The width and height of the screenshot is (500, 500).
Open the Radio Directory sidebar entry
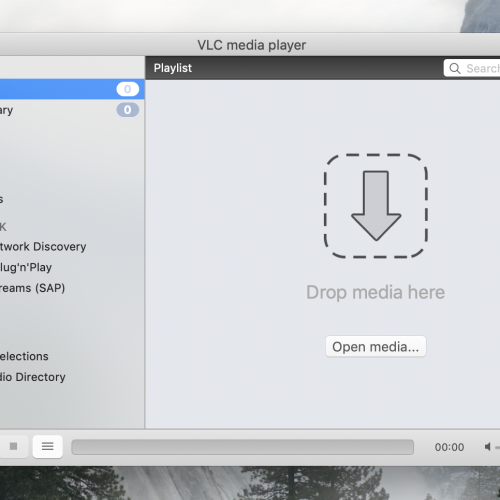click(33, 377)
